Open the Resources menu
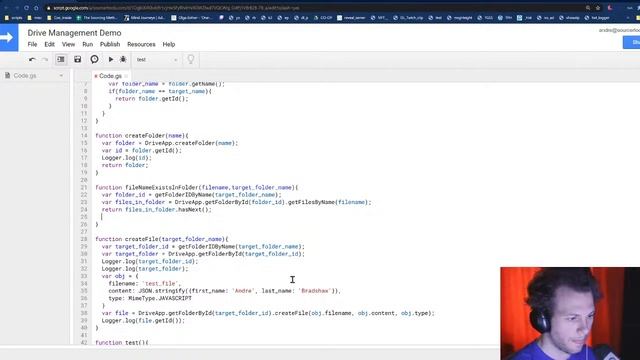The image size is (640, 360). [x=141, y=44]
